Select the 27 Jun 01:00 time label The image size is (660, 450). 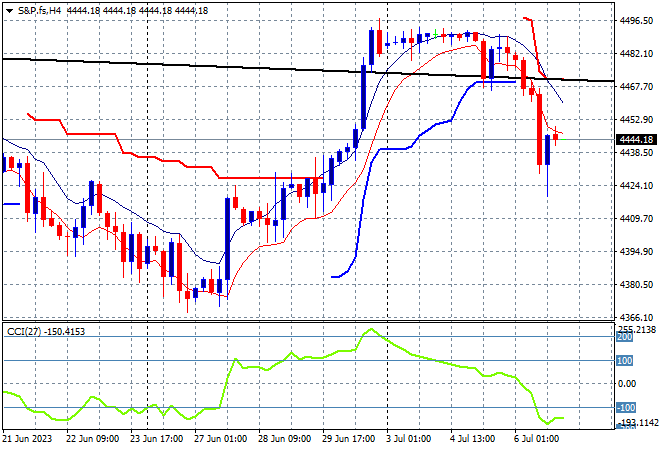[x=221, y=439]
